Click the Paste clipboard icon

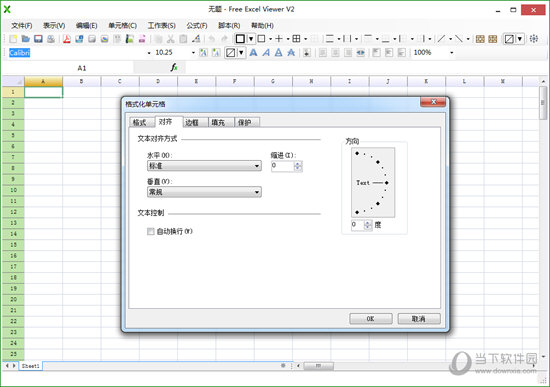(183, 39)
